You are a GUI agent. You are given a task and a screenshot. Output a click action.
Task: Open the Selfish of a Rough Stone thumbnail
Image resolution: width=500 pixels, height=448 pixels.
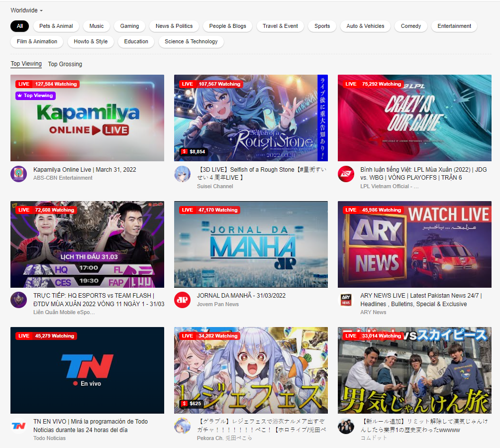pos(251,118)
